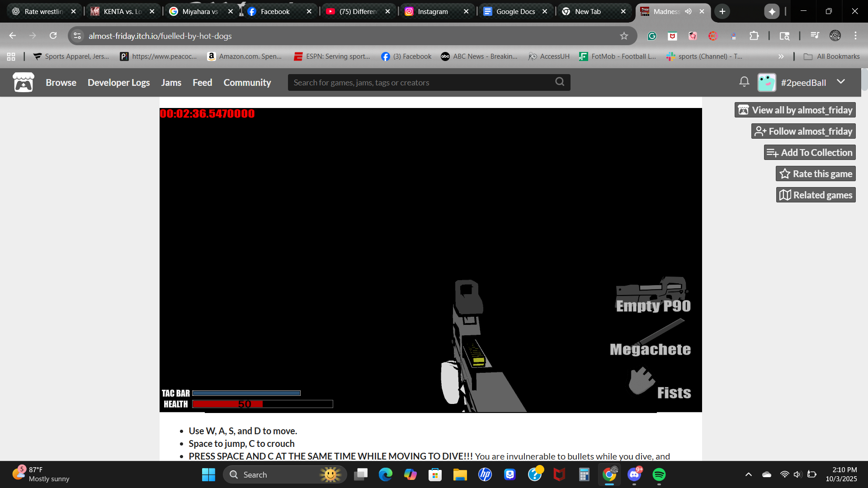Bookmark this page with the star icon
This screenshot has width=868, height=488.
pyautogui.click(x=624, y=36)
